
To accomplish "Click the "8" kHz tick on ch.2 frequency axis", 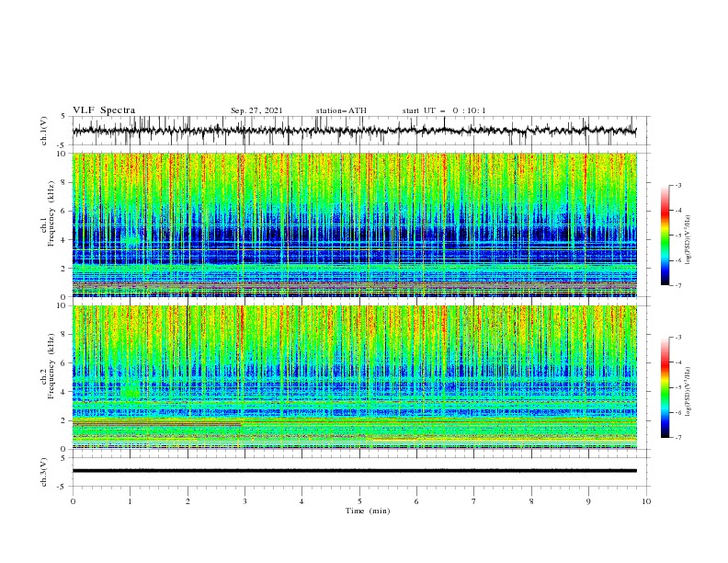I will pos(65,335).
